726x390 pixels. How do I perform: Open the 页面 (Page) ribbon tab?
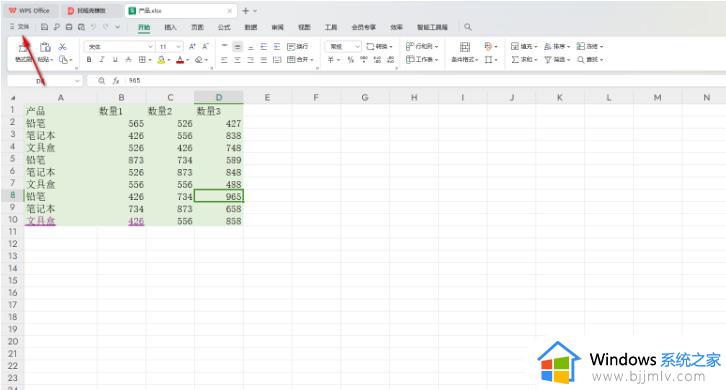pyautogui.click(x=197, y=27)
